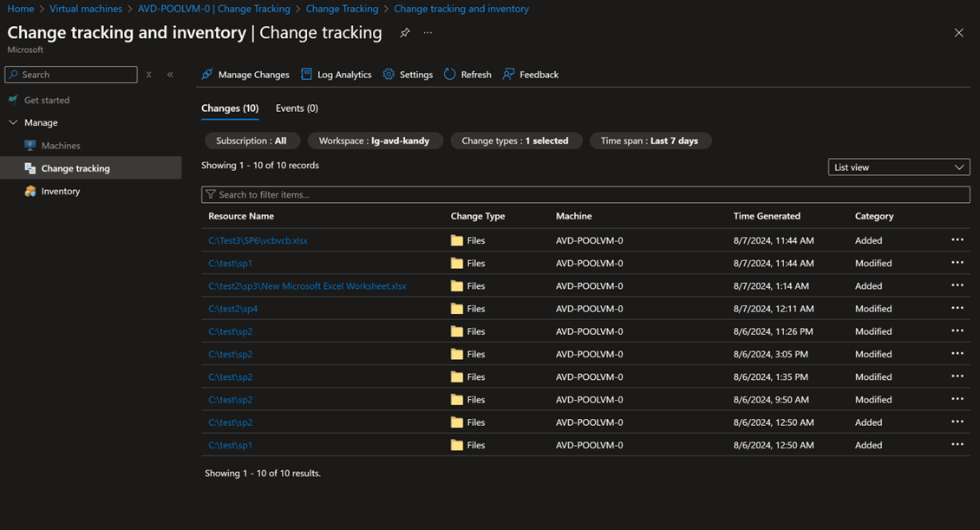Switch to the Events (0) tab
This screenshot has height=530, width=980.
(297, 108)
